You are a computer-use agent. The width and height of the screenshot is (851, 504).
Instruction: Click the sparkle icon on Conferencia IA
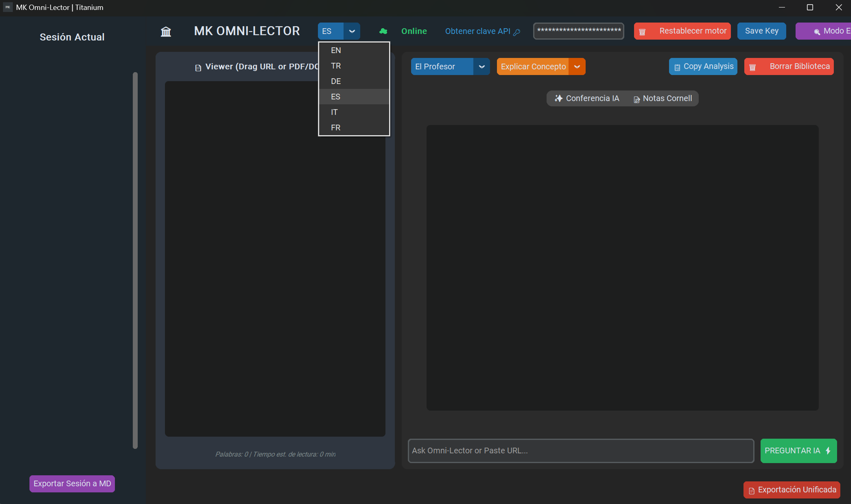click(x=558, y=98)
